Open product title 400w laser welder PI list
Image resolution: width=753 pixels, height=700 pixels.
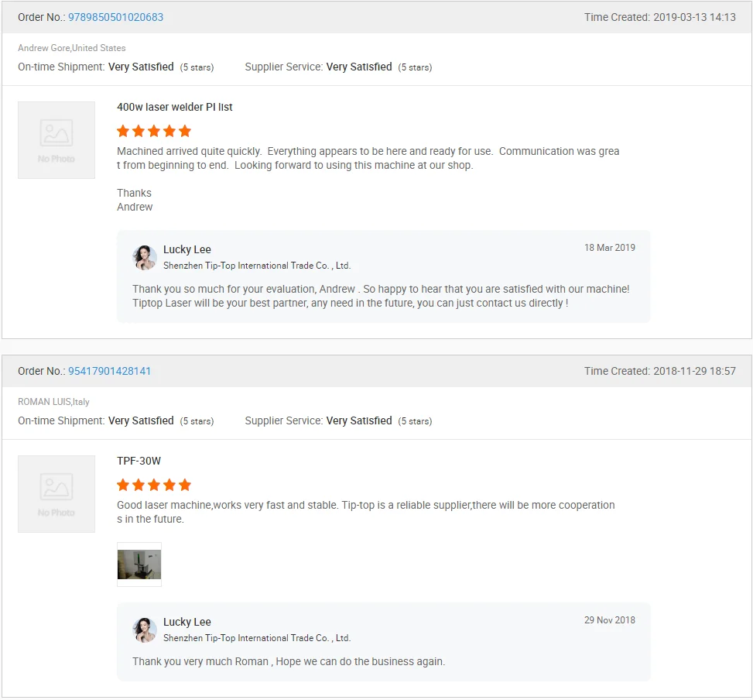click(x=175, y=107)
